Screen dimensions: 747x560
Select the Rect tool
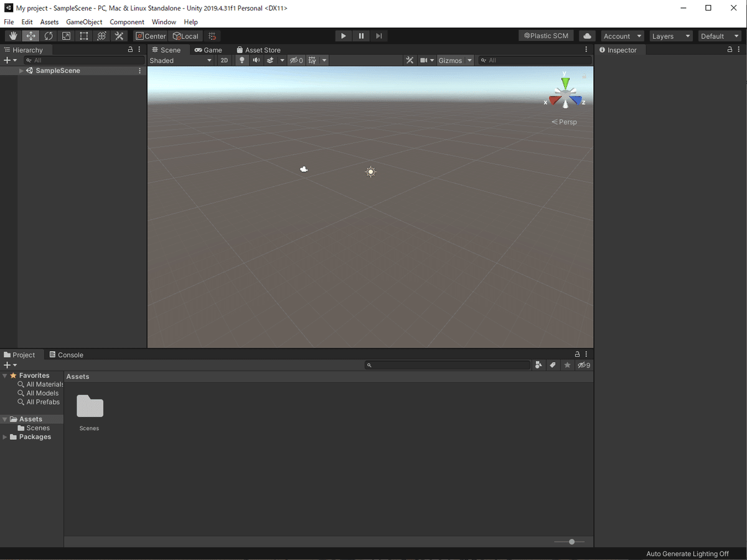point(83,36)
